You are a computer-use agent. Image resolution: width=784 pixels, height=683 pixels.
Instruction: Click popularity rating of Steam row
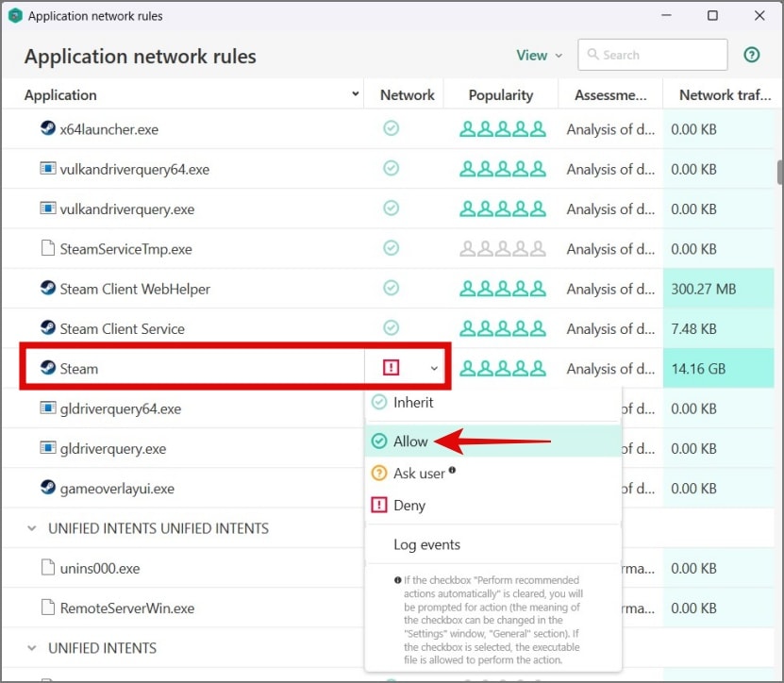[x=503, y=369]
